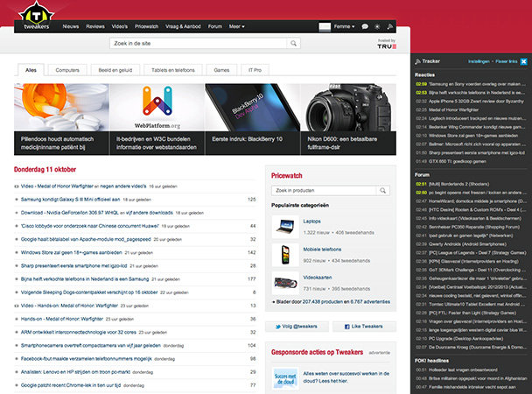Open the Nikon D600 featured article image
The image size is (532, 394).
click(x=348, y=108)
